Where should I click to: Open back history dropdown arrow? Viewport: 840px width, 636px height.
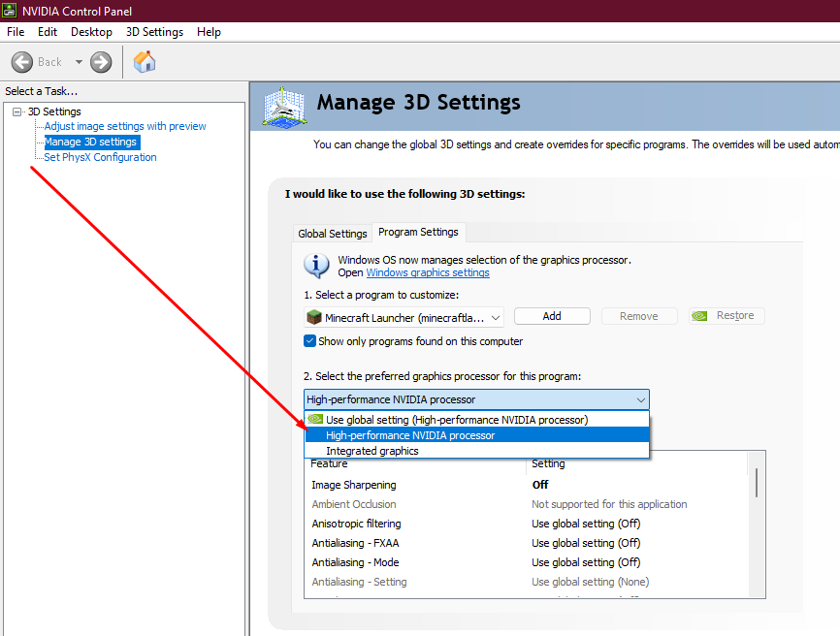pos(79,62)
